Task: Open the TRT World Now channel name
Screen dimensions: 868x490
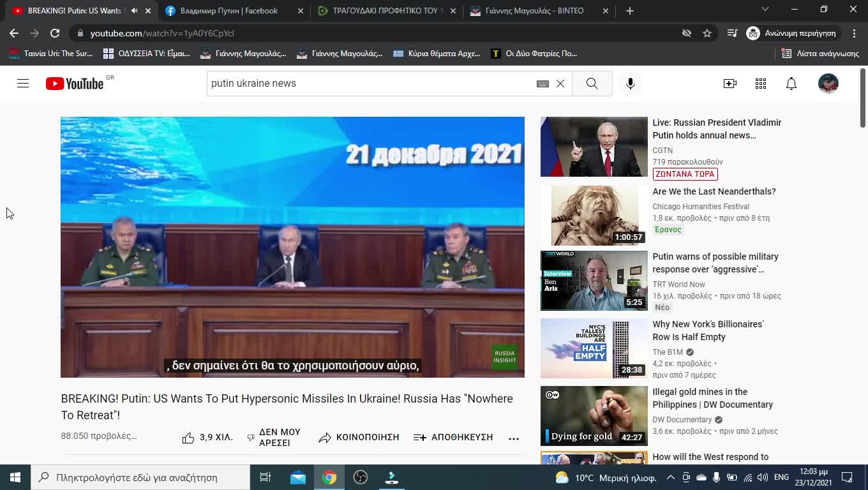Action: pos(678,285)
